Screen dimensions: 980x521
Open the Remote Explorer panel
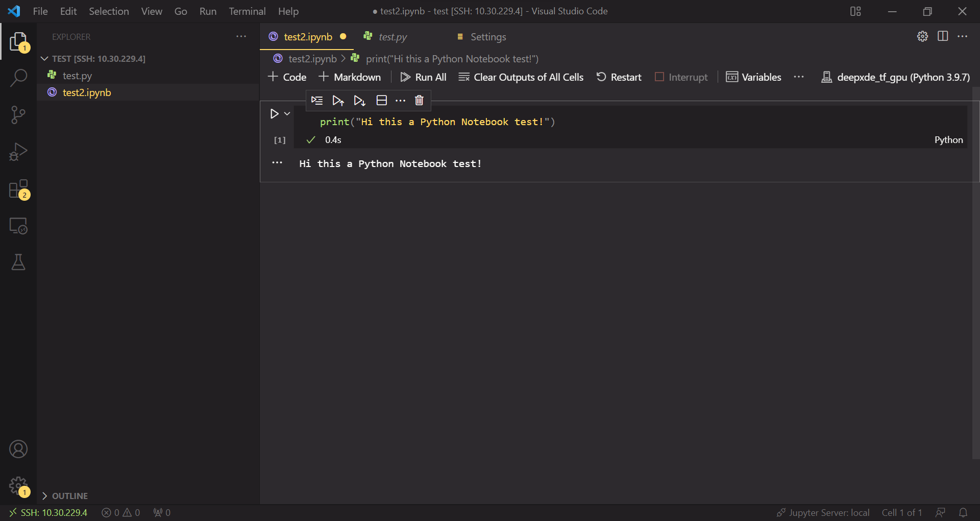[18, 226]
